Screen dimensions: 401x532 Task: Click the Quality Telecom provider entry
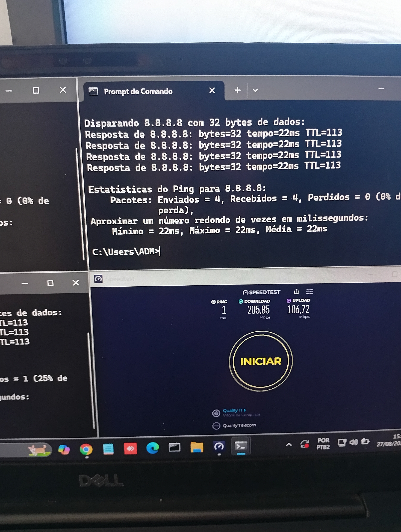tap(239, 425)
